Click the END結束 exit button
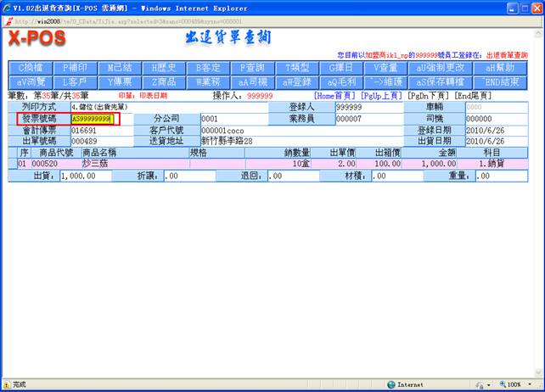The height and width of the screenshot is (392, 545). pyautogui.click(x=494, y=81)
